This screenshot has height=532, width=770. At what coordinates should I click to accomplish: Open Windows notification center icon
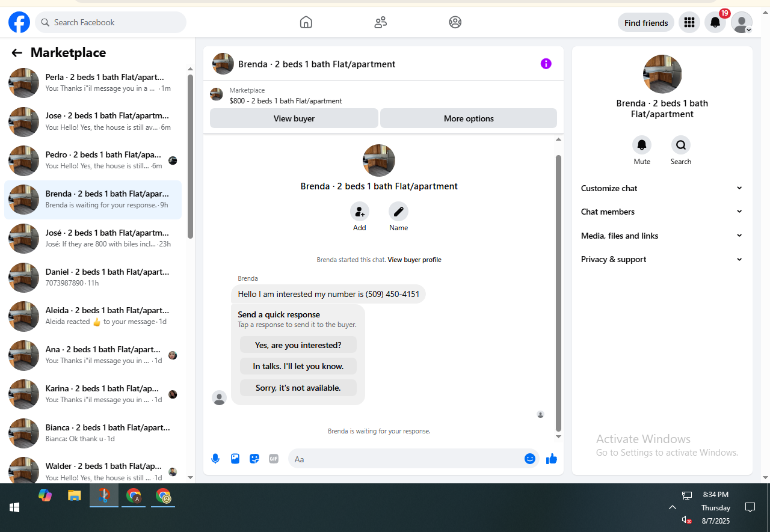pos(750,507)
